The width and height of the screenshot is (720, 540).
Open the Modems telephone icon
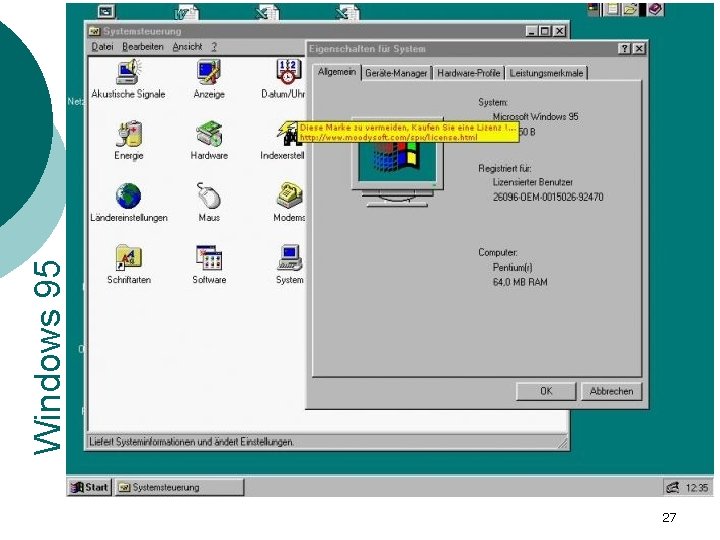tap(289, 196)
